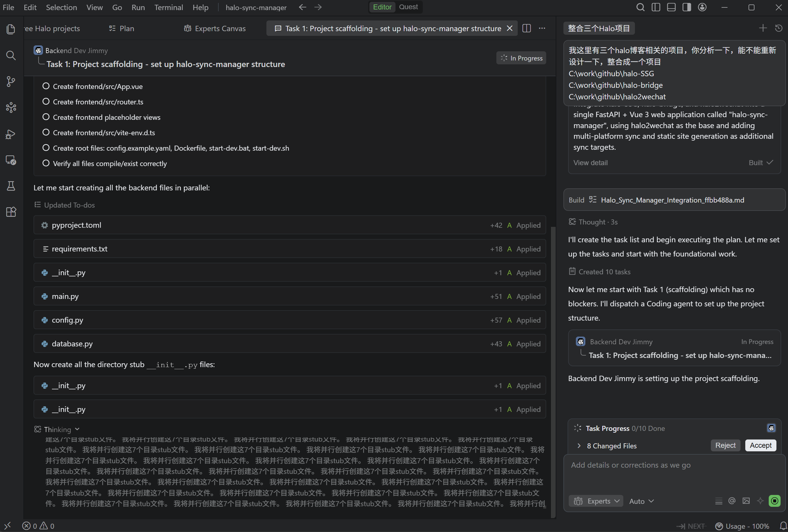Open the Backend Dev Jimmy task card
The height and width of the screenshot is (532, 788).
(x=674, y=348)
